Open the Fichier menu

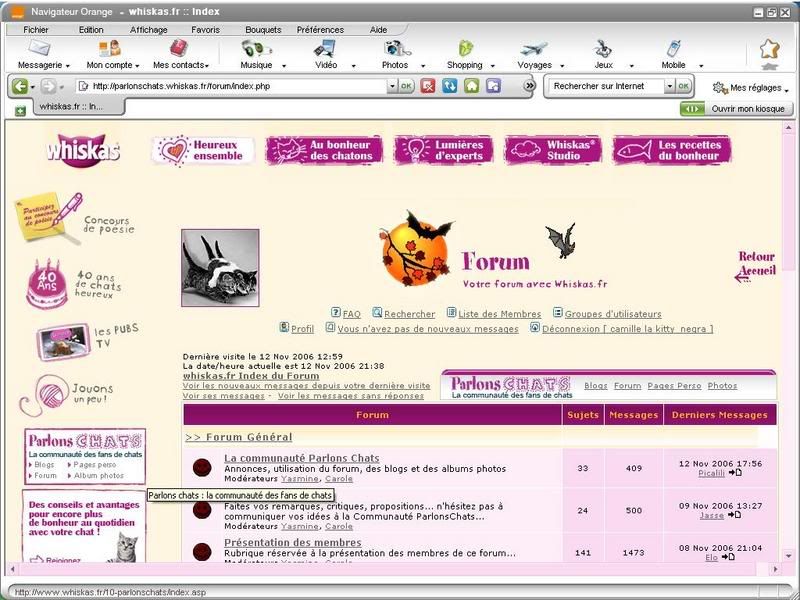point(36,30)
